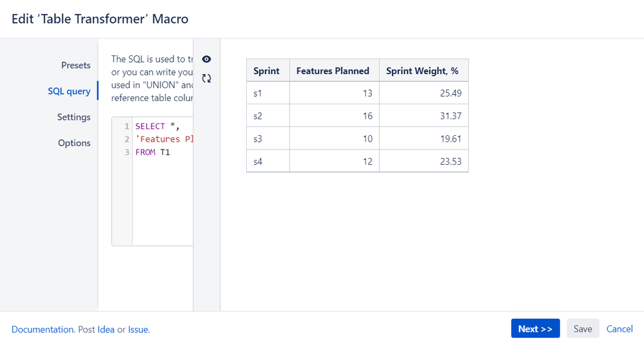Viewport: 644px width, 342px height.
Task: Click the Sprint Weight, % column header
Action: click(x=422, y=71)
